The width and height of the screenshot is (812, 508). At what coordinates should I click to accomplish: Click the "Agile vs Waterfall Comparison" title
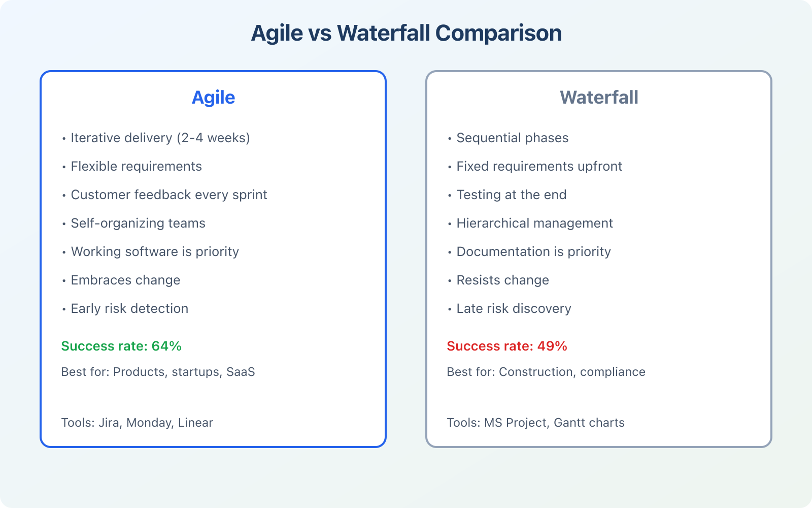pos(406,34)
